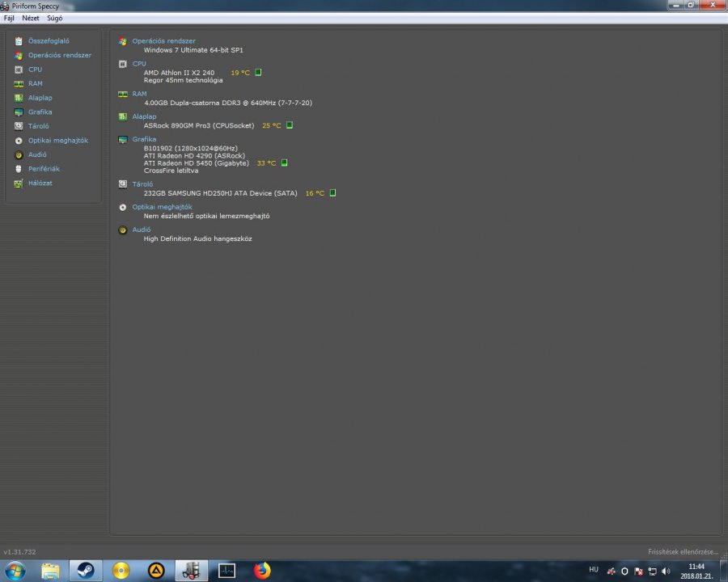The image size is (728, 582).
Task: Click the CPU temperature indicator next to 19 °C
Action: [x=259, y=73]
